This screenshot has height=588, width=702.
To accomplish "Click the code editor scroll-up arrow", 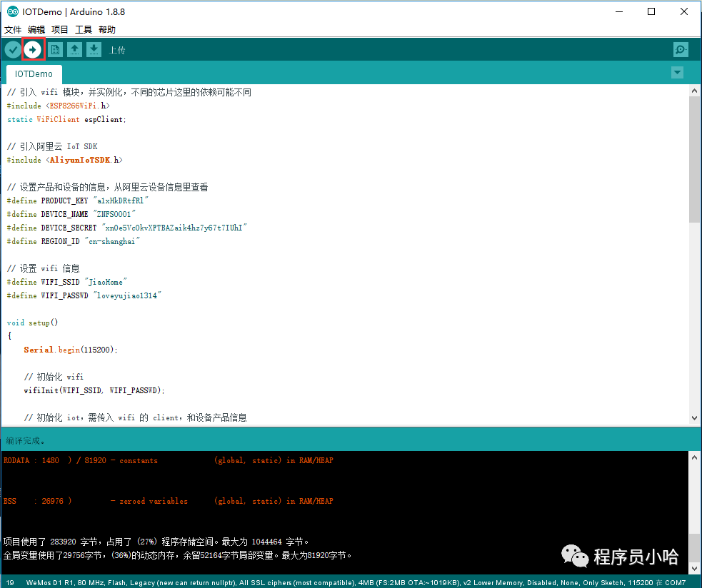I will tap(694, 91).
